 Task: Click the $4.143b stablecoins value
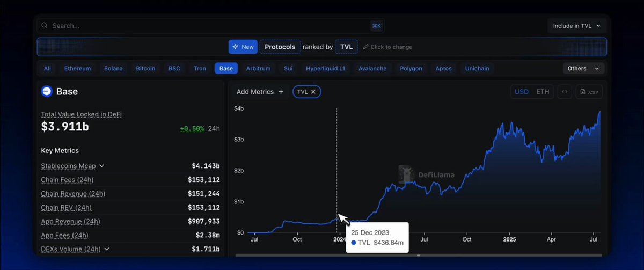coord(206,166)
